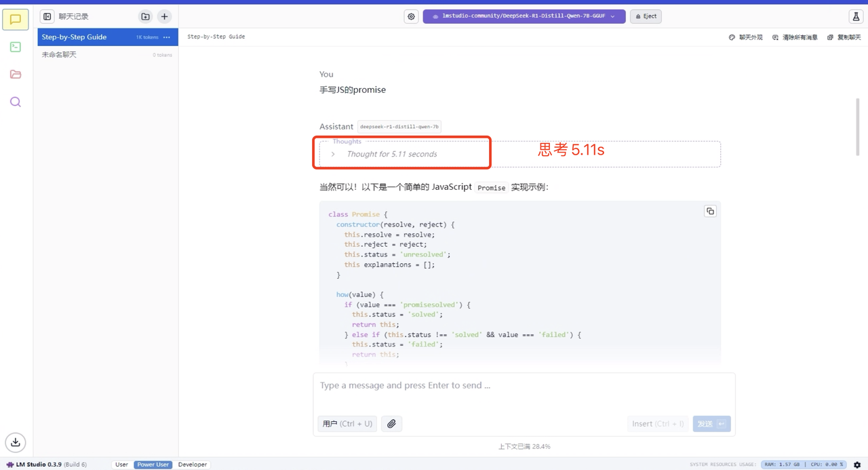Open the loaded DeepSeek-R1 model selector dropdown
The width and height of the screenshot is (868, 470).
click(524, 16)
